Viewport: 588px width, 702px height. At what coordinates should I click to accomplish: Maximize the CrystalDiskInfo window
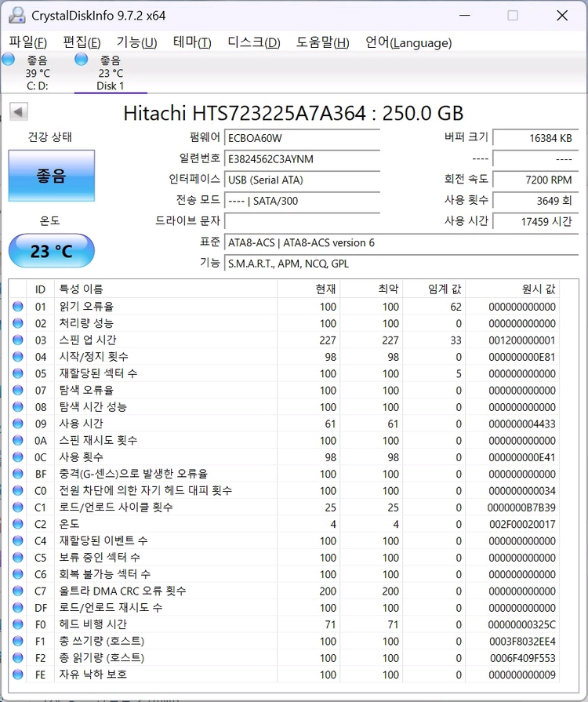click(x=513, y=16)
